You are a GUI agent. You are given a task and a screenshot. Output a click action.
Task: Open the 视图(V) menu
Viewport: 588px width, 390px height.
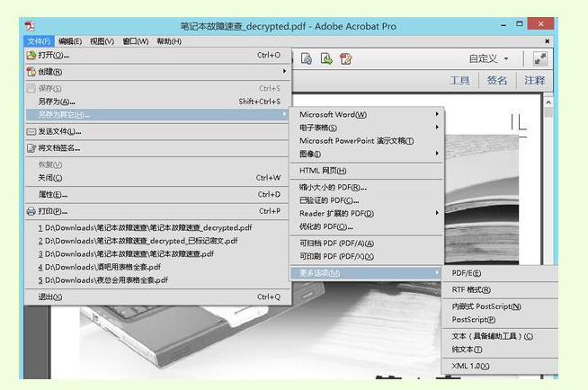[102, 41]
